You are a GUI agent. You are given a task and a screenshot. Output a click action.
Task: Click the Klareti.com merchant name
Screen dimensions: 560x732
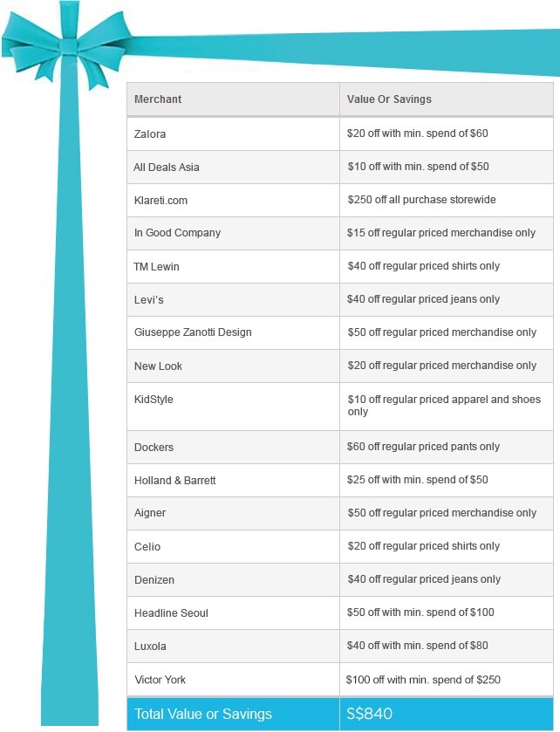160,201
